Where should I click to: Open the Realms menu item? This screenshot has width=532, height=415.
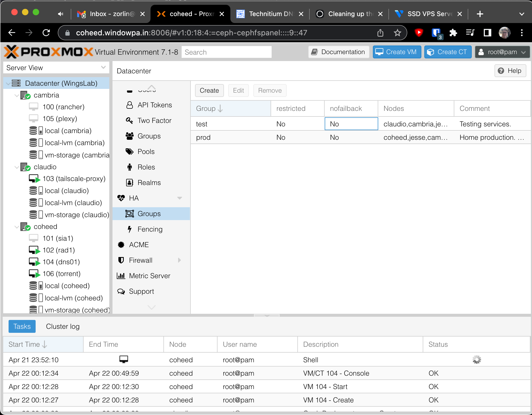(x=149, y=183)
